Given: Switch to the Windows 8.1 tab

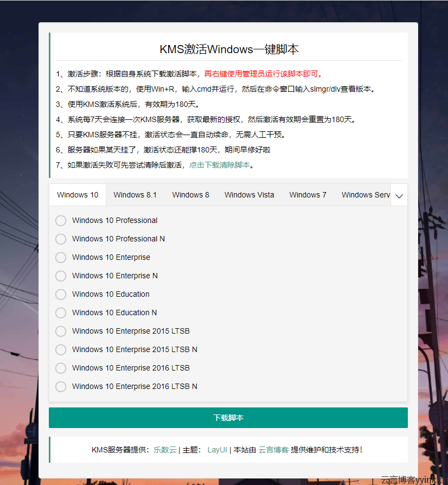Looking at the screenshot, I should [135, 194].
